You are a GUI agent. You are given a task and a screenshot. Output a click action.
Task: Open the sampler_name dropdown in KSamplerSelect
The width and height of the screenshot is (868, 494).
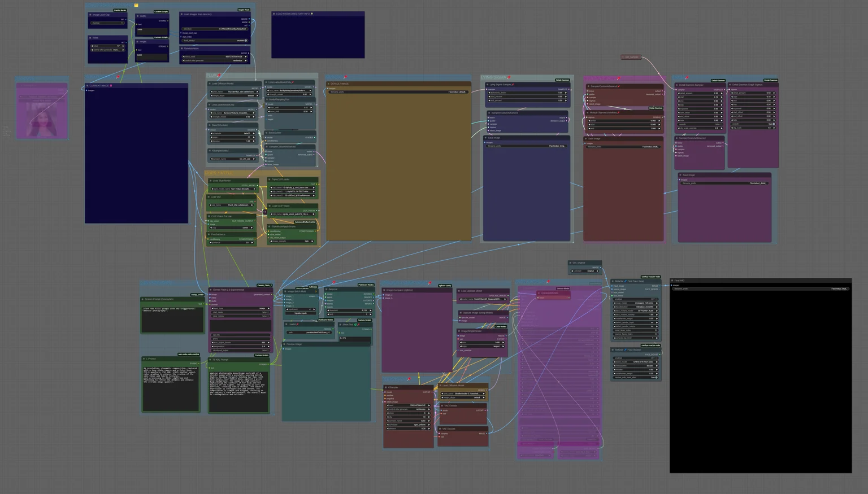pos(233,159)
